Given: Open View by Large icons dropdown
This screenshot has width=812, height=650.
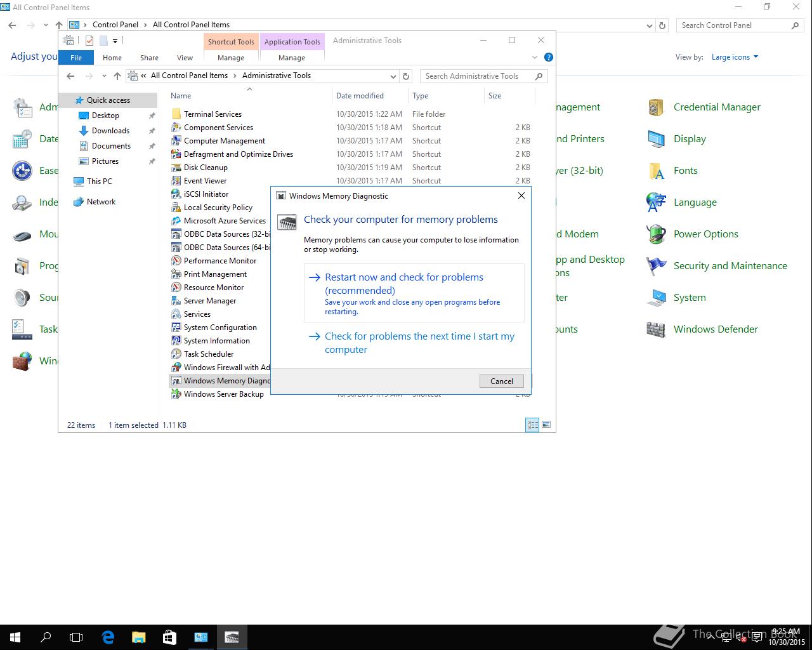Looking at the screenshot, I should pos(735,57).
